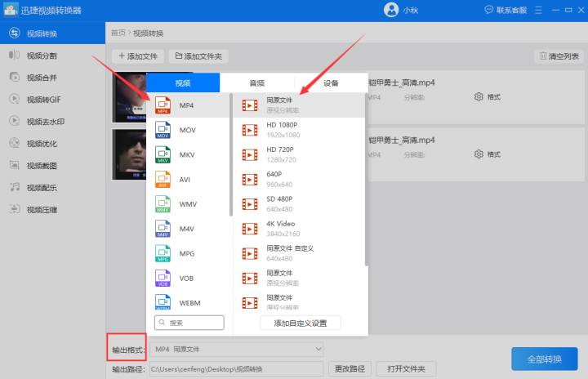588x379 pixels.
Task: Select the MKV format icon
Action: 163,154
